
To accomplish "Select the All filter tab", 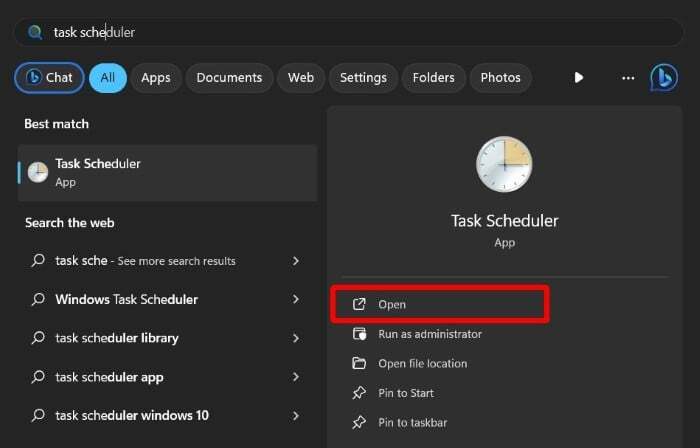I will 108,78.
